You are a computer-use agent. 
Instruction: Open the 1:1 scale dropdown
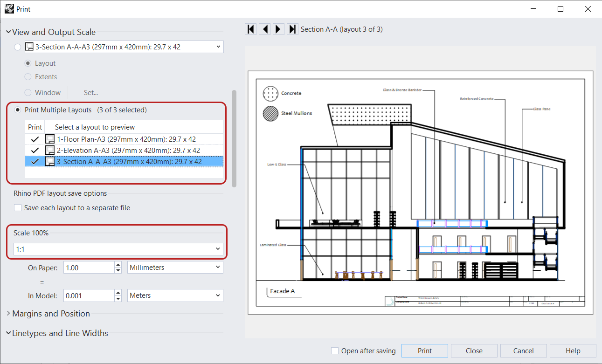pos(217,248)
